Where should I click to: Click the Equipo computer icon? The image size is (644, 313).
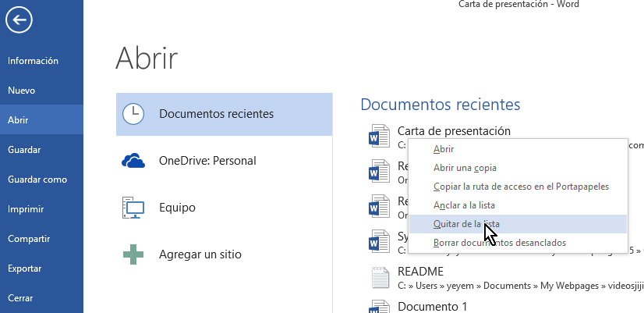(133, 208)
